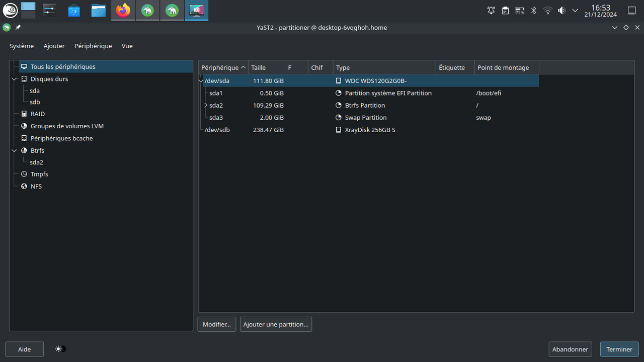Click the Swap Partition type icon
Viewport: 644px width, 362px height.
click(x=339, y=118)
